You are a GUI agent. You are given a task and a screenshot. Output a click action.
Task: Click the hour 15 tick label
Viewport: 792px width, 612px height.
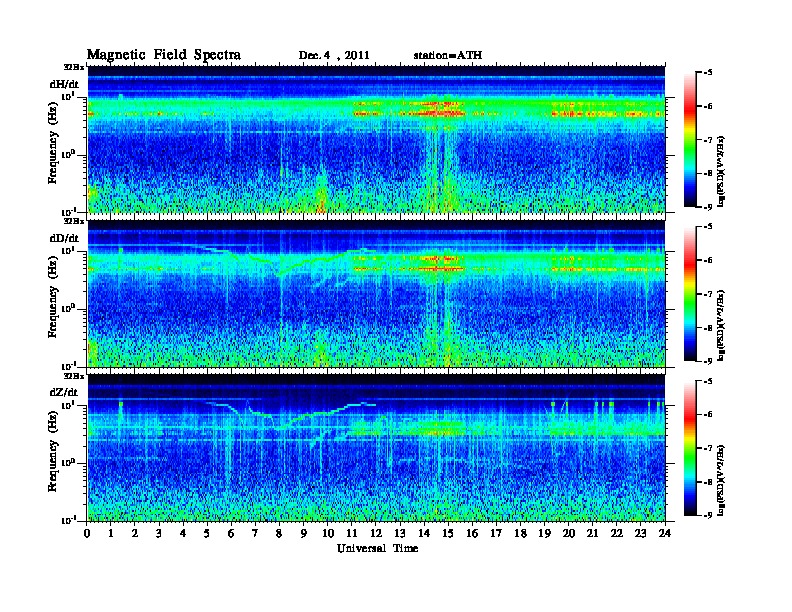pyautogui.click(x=448, y=533)
